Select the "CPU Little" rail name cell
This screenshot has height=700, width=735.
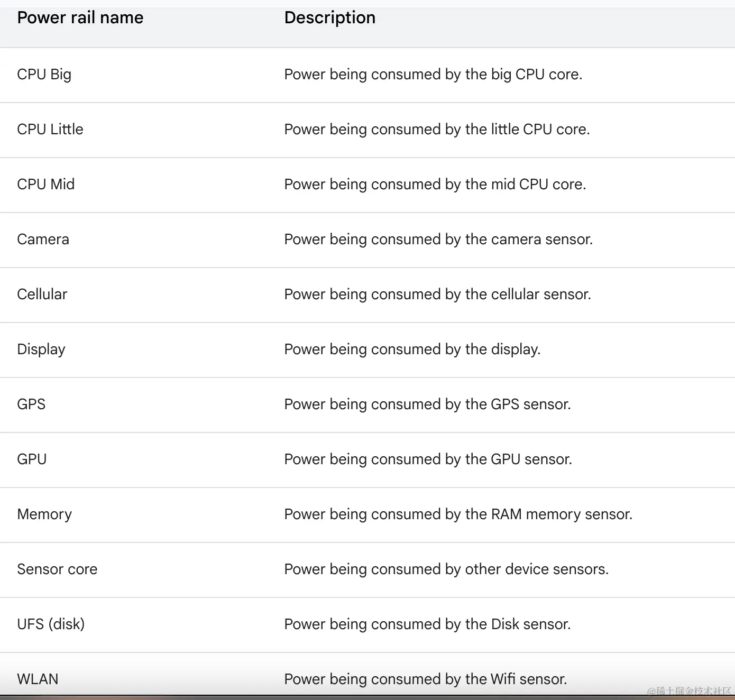point(50,130)
